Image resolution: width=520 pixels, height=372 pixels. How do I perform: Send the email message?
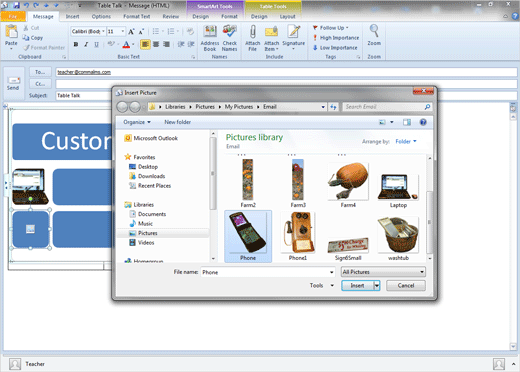[13, 83]
